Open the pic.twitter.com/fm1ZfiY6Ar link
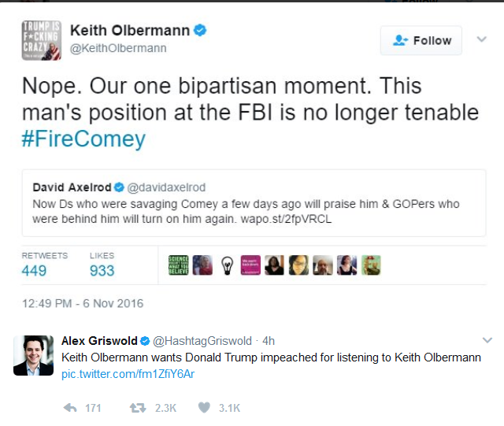This screenshot has width=504, height=426. click(128, 374)
